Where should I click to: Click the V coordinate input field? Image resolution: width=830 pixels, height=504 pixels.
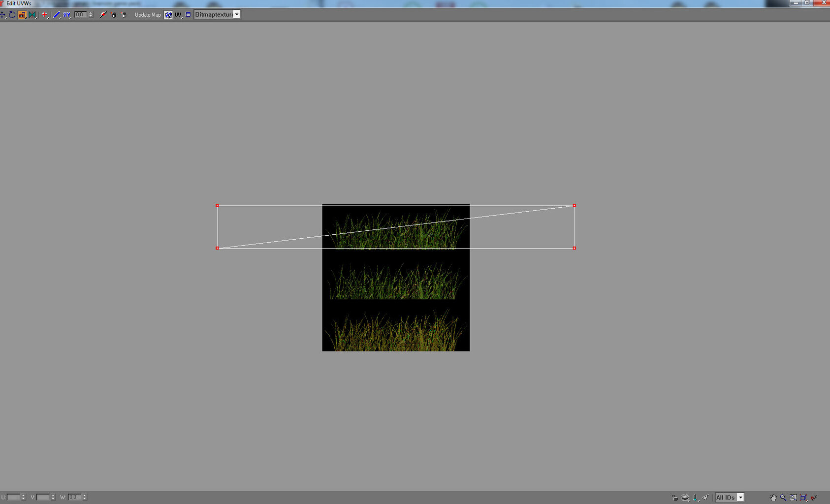(43, 497)
